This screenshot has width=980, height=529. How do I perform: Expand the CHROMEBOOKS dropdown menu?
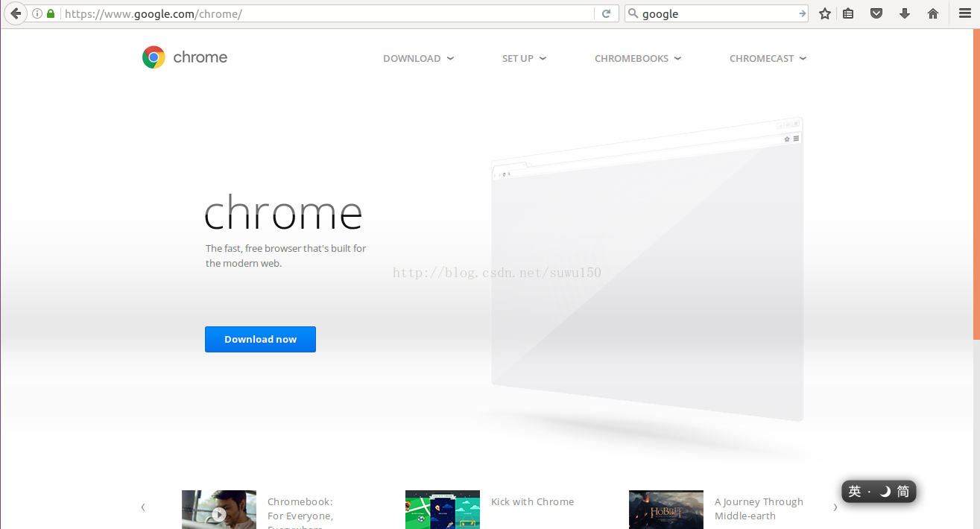pos(638,58)
